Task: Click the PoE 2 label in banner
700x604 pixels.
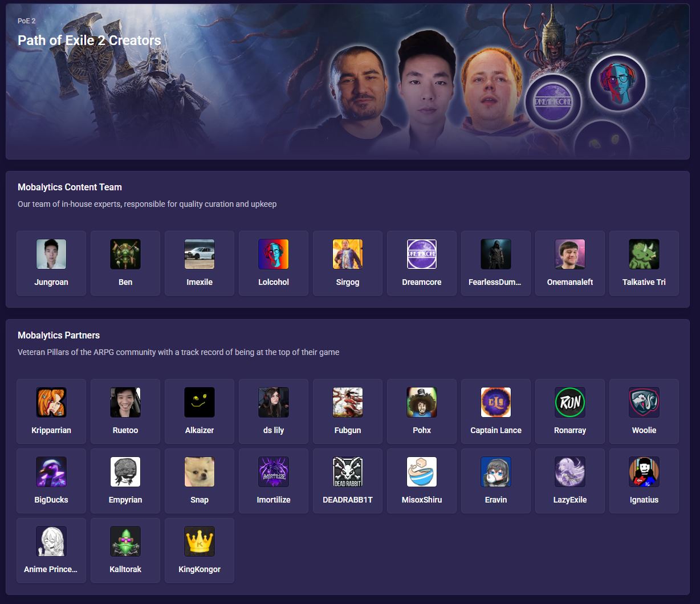Action: (x=26, y=21)
